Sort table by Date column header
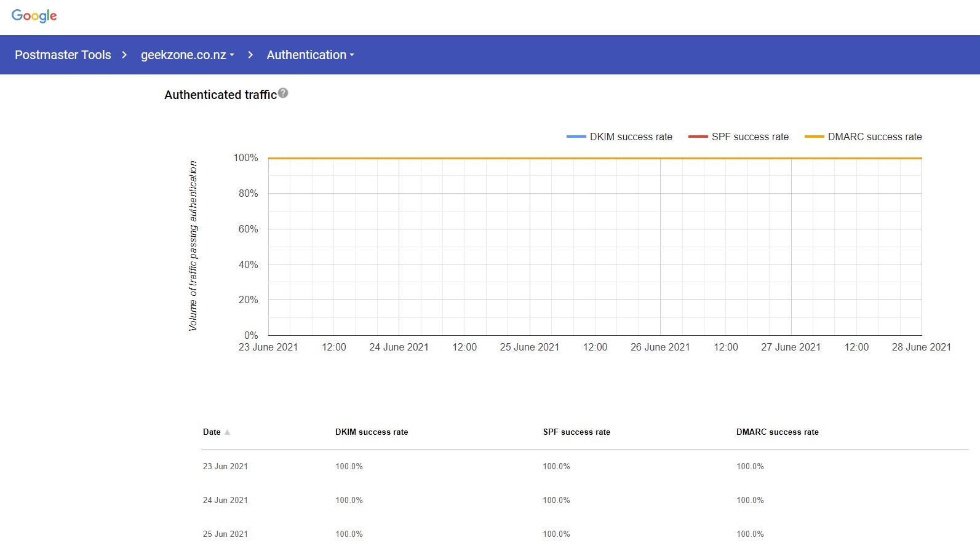Image resolution: width=980 pixels, height=551 pixels. coord(212,432)
